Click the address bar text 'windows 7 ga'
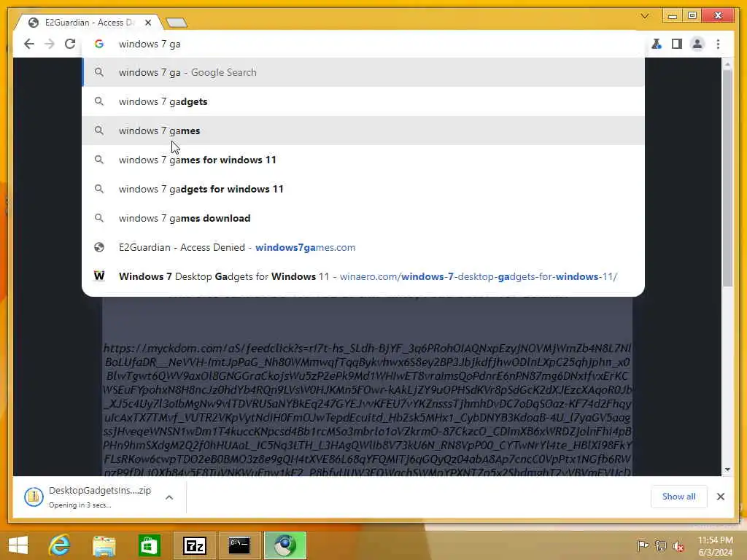This screenshot has height=560, width=747. tap(150, 44)
